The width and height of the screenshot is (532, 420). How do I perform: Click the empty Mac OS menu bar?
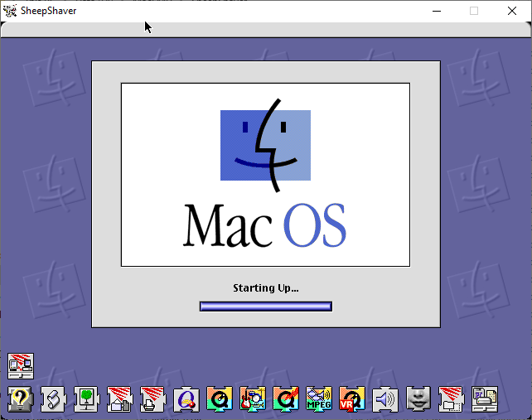click(266, 30)
